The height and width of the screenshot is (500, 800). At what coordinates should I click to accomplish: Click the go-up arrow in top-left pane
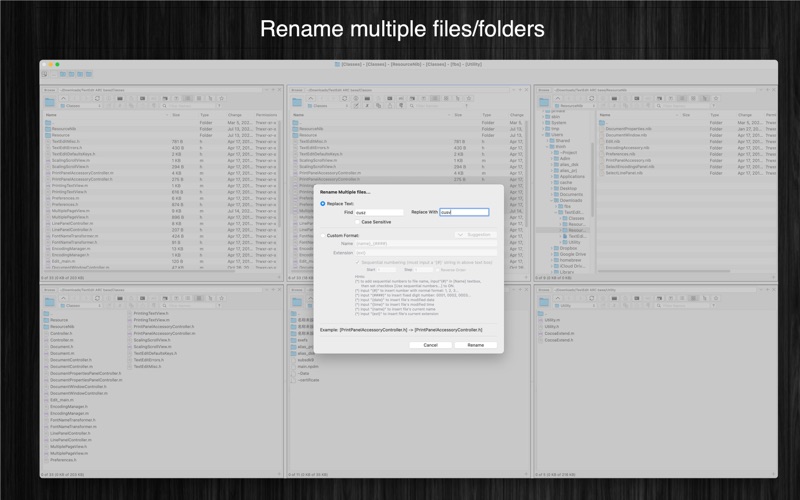(63, 98)
